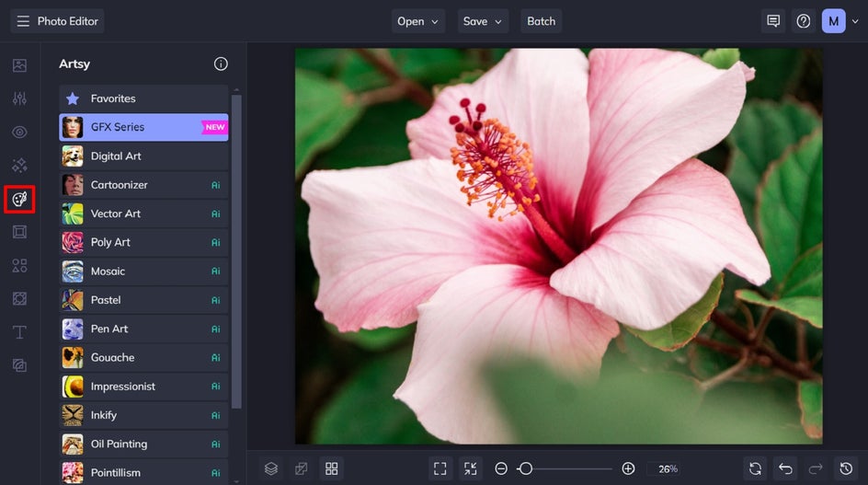868x485 pixels.
Task: Open the History clock icon
Action: tap(845, 468)
